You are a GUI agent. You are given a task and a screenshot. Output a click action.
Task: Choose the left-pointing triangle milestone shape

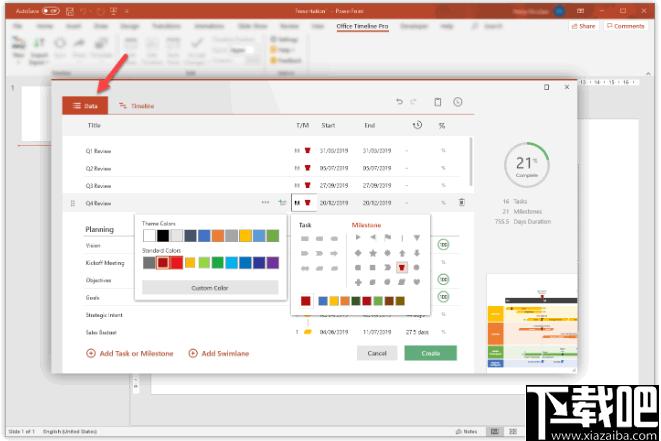pyautogui.click(x=373, y=237)
